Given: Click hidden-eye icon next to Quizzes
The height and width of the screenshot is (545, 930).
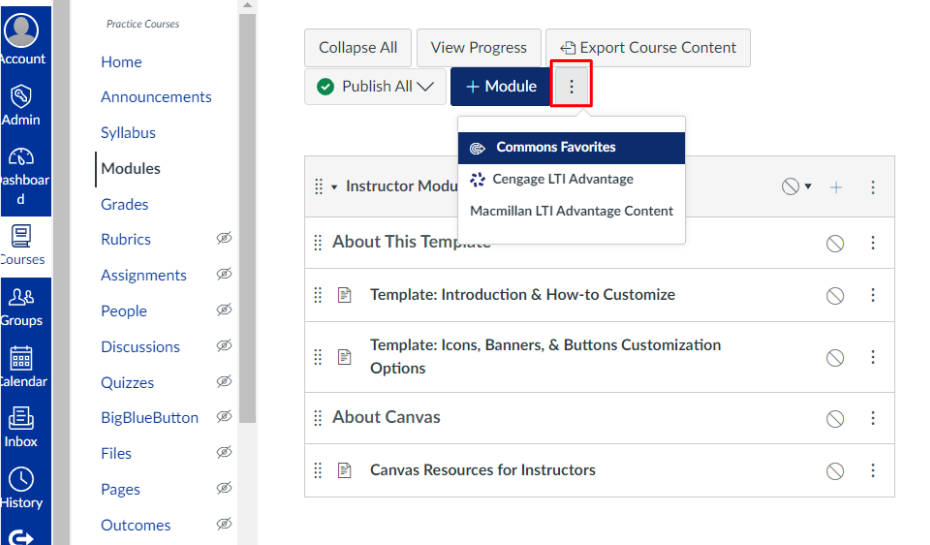Looking at the screenshot, I should pos(224,381).
